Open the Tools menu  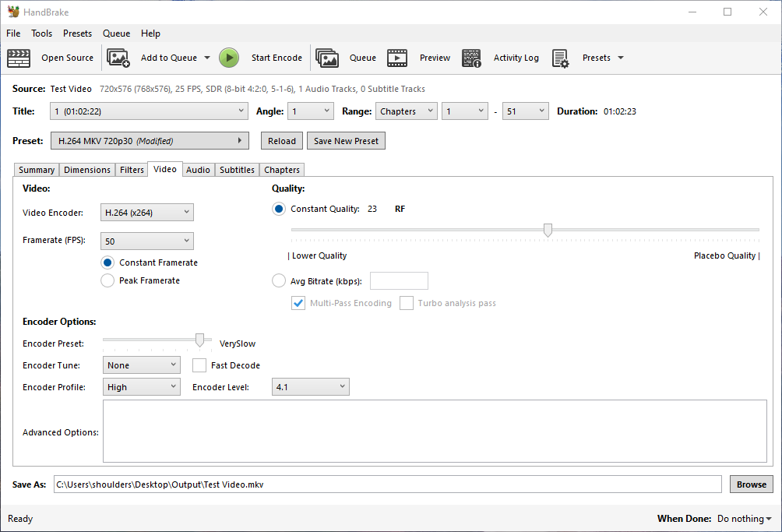42,33
